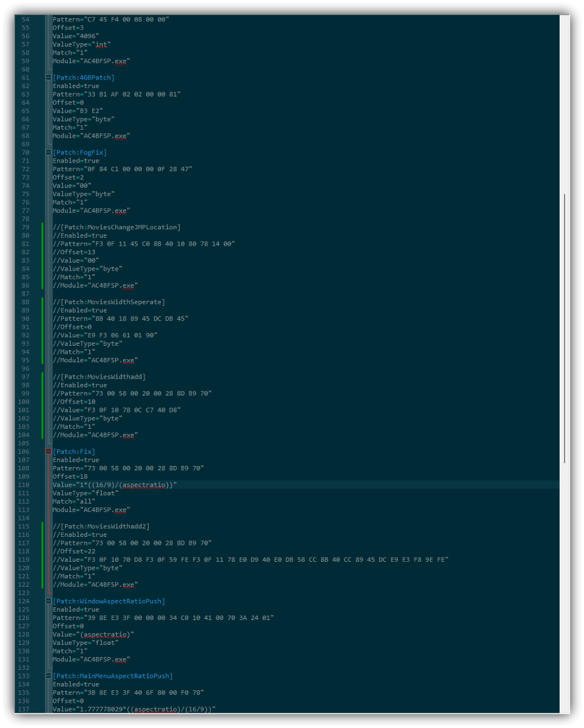Click Value="1*((16/9)/(aspectratio))" line
This screenshot has width=584, height=728.
click(115, 485)
